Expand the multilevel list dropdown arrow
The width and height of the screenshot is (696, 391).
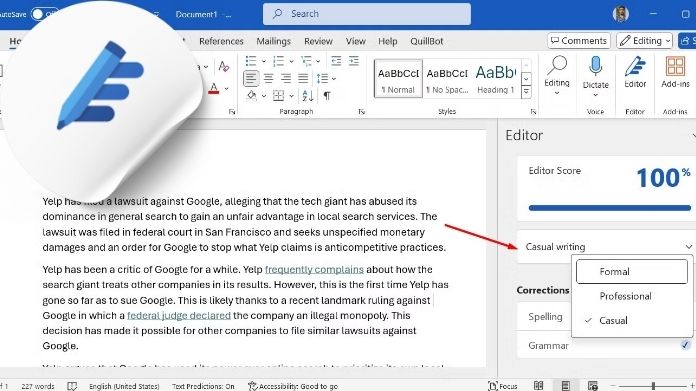pos(318,61)
